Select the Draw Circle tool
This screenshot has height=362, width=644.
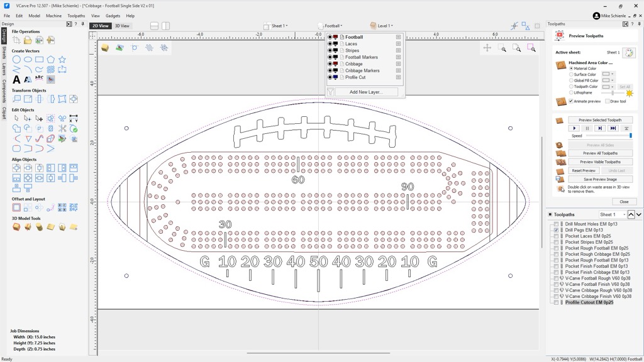coord(17,60)
